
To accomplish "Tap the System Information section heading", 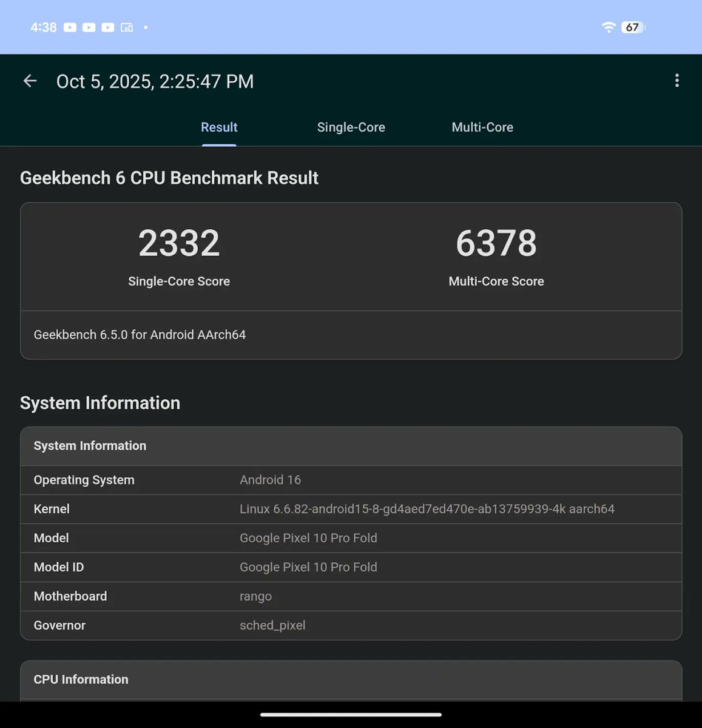I will [x=100, y=403].
